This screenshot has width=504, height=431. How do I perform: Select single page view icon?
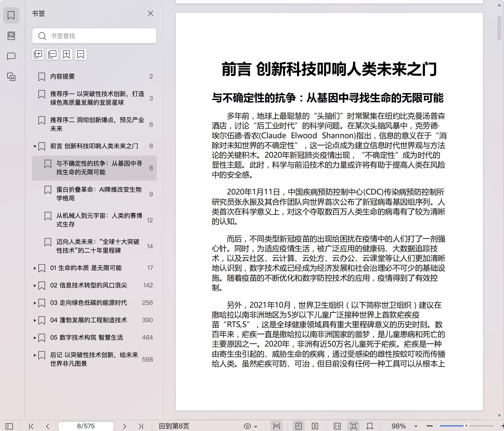(x=299, y=426)
